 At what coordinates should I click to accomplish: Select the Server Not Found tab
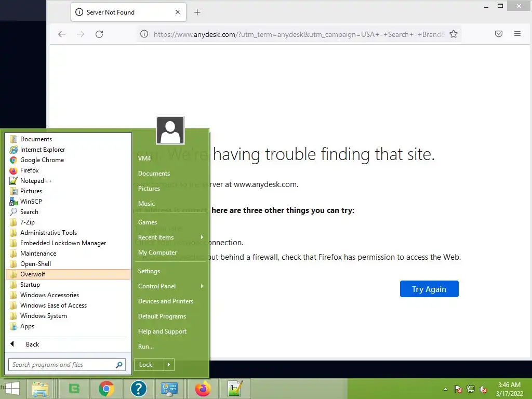129,12
